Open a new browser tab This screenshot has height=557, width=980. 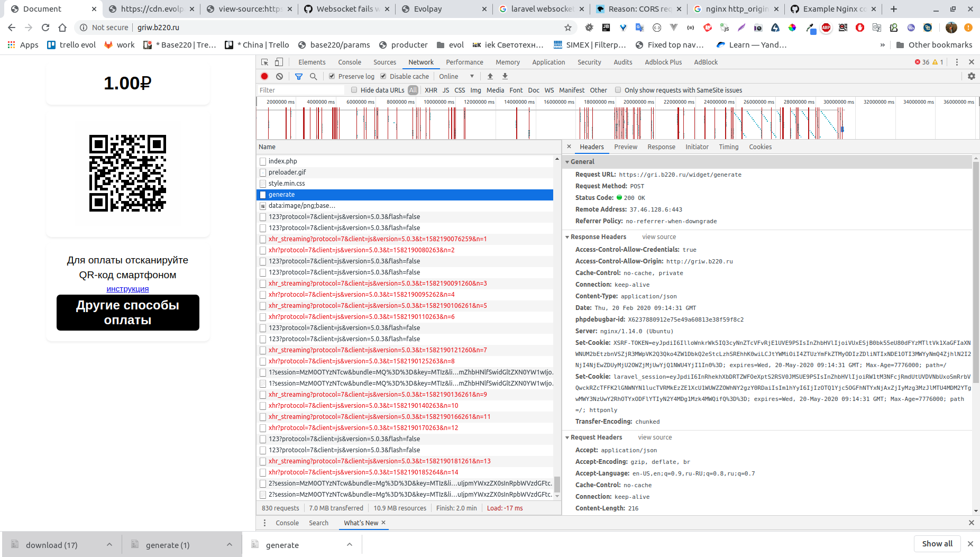pos(894,9)
